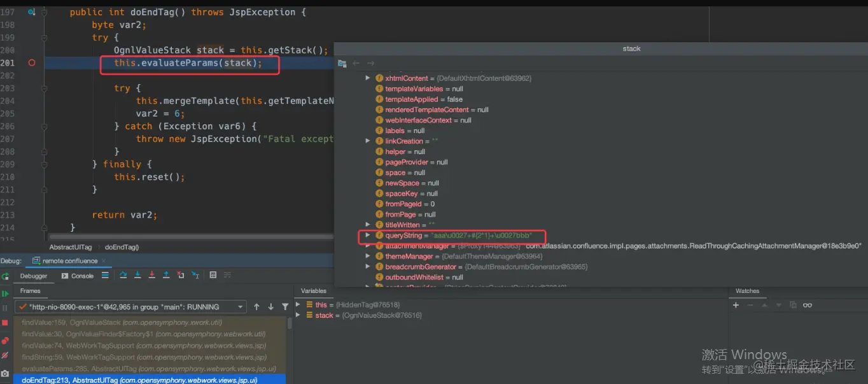
Task: Toggle breakpoint on line 201
Action: [x=32, y=62]
